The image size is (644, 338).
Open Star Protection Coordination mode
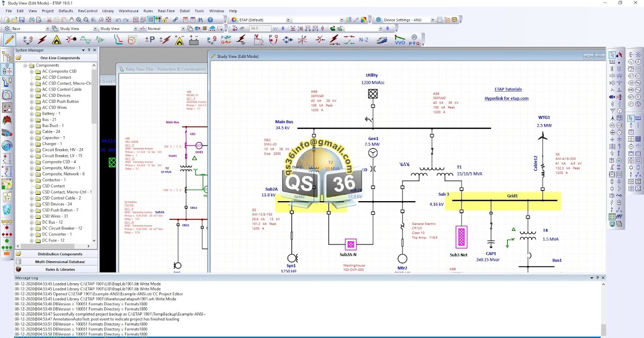[x=118, y=40]
